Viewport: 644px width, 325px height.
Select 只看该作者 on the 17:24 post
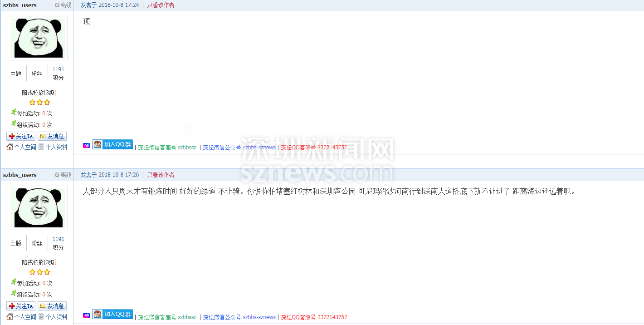click(161, 5)
